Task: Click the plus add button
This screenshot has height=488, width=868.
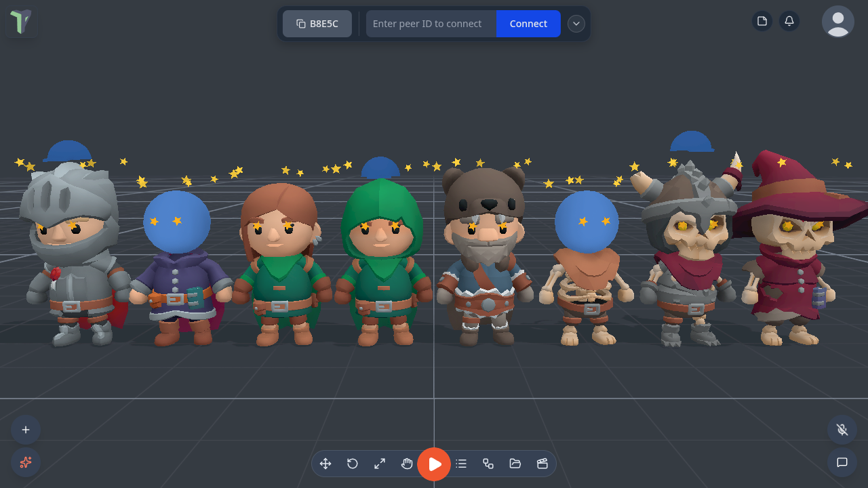Action: pyautogui.click(x=26, y=430)
